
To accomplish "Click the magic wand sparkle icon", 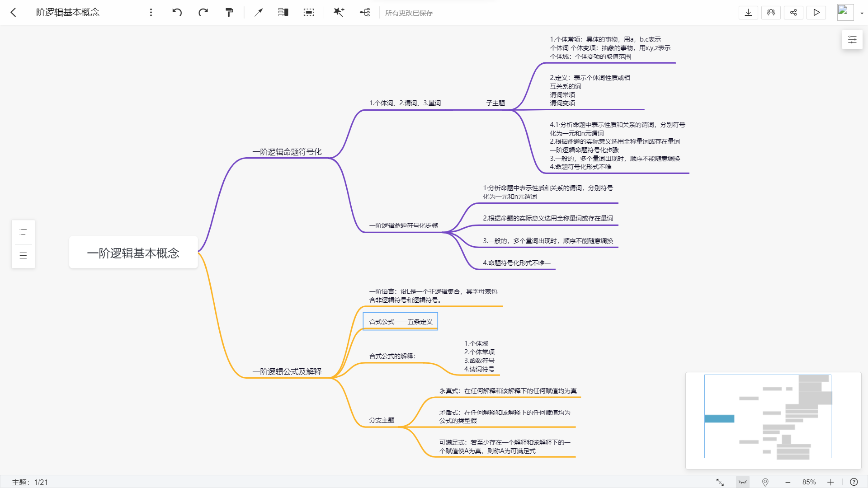I will [339, 12].
